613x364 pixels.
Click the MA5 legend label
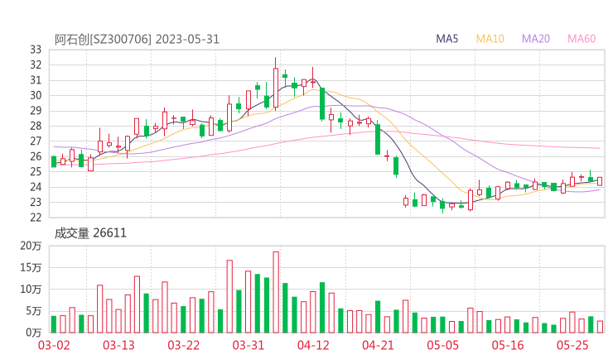click(446, 39)
